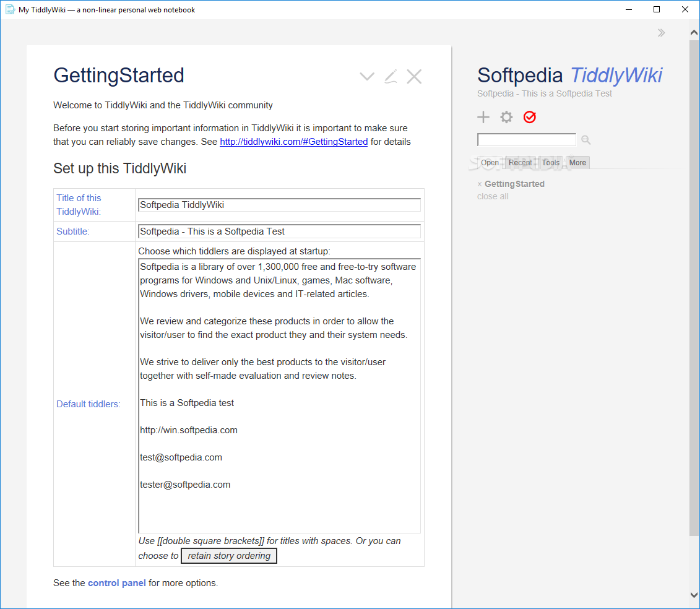Click the GettingStarted tiddler heading
Viewport: 700px width, 609px height.
point(119,76)
